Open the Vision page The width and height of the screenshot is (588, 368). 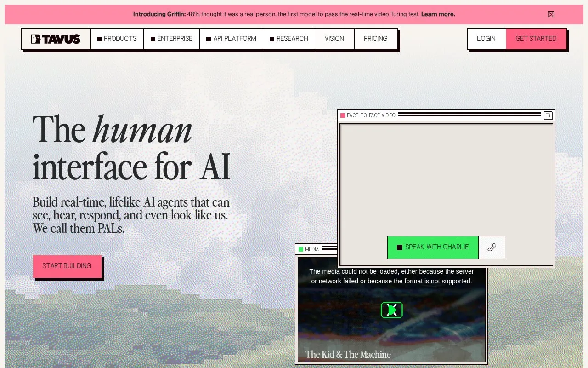pyautogui.click(x=334, y=39)
